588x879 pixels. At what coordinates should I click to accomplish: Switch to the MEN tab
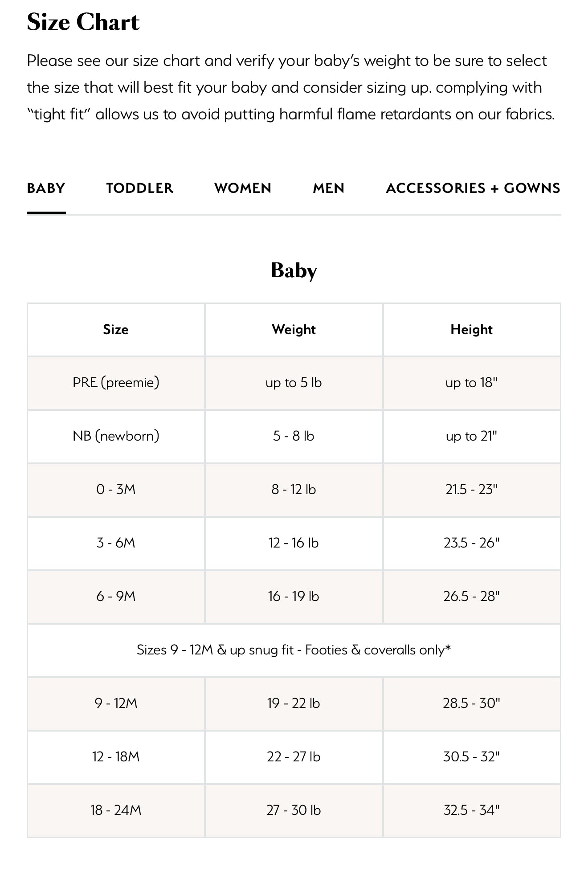(x=329, y=188)
